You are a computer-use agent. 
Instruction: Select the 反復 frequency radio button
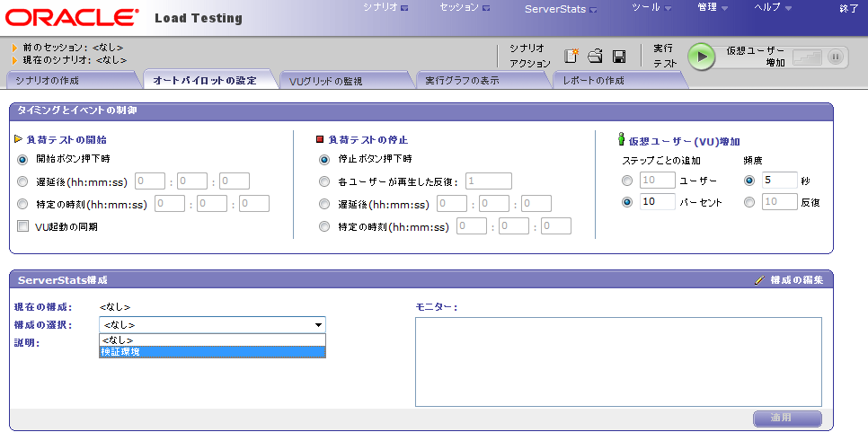tap(749, 202)
